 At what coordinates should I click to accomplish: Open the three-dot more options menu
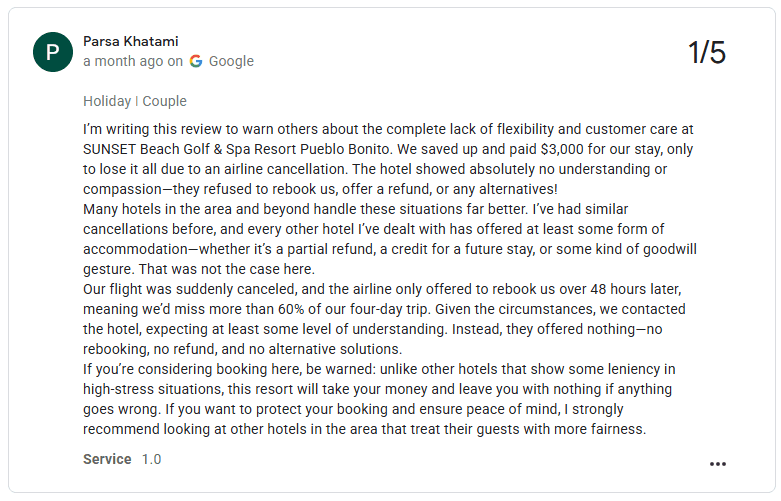pos(717,464)
